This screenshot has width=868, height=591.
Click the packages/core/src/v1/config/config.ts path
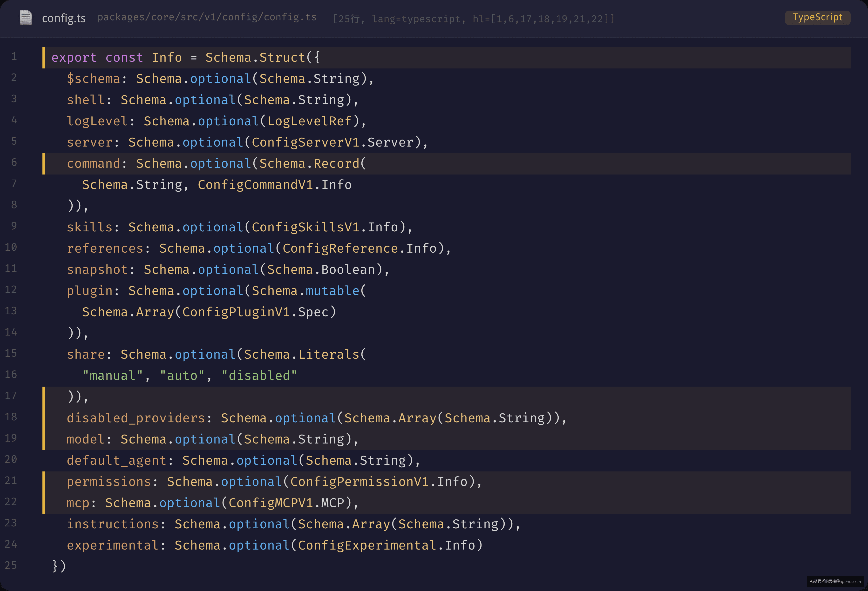click(207, 17)
